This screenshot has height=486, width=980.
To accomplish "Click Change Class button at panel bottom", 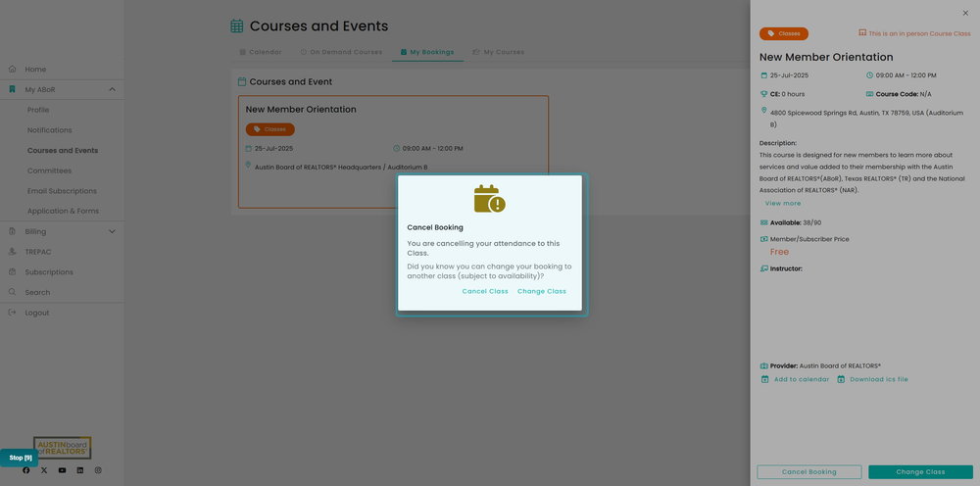I will pyautogui.click(x=920, y=471).
